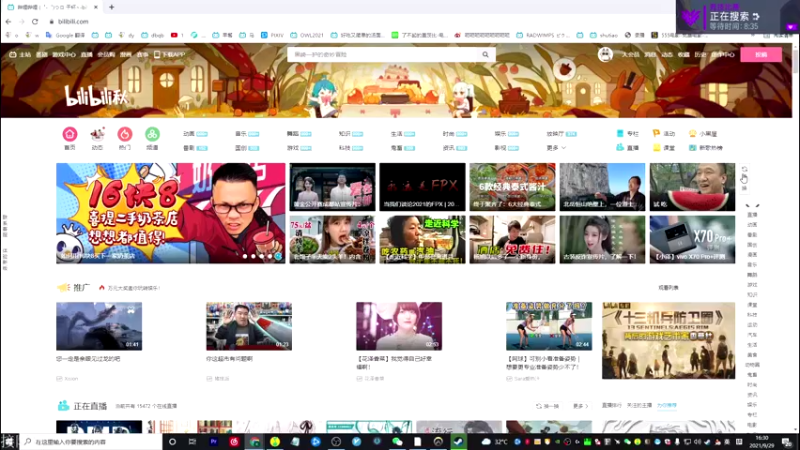Select the 音乐 category link
The width and height of the screenshot is (800, 450).
(241, 134)
